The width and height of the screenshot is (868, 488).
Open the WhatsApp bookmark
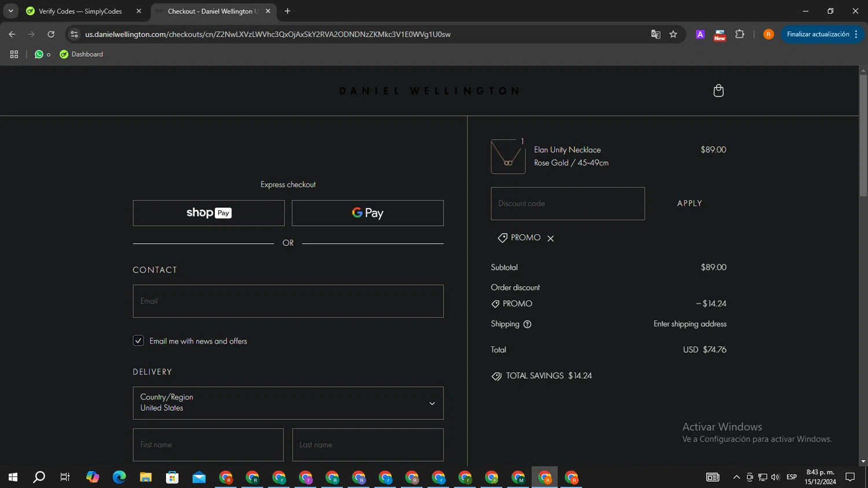pyautogui.click(x=42, y=54)
